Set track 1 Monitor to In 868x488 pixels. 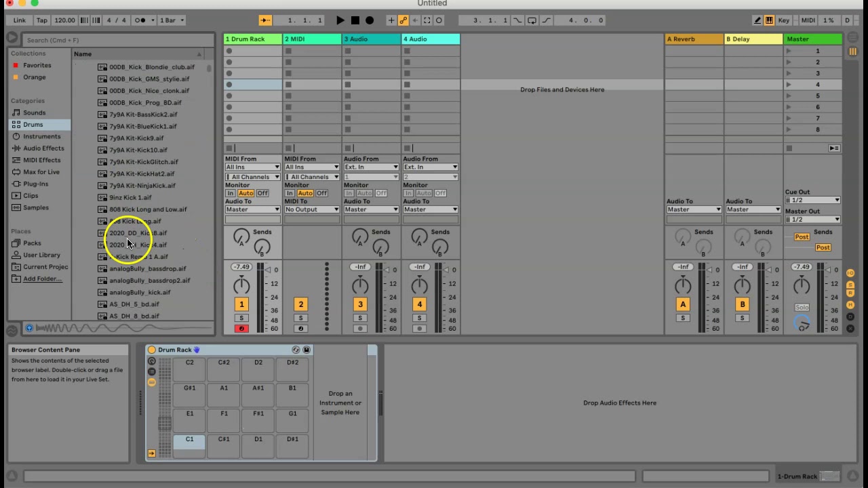[x=231, y=194]
